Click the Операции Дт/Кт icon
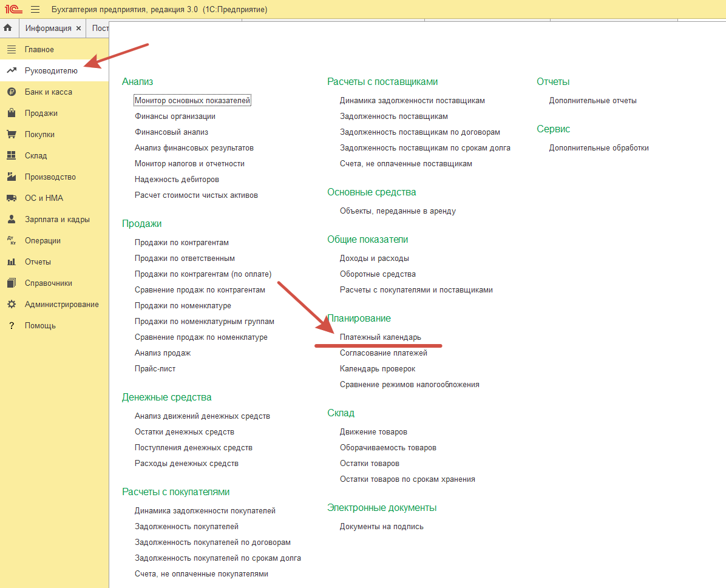 (x=12, y=240)
